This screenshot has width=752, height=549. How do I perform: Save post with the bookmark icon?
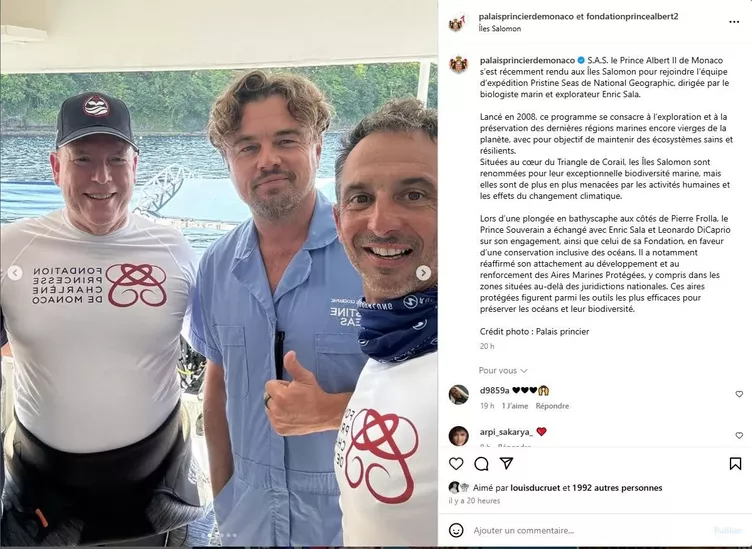tap(735, 463)
